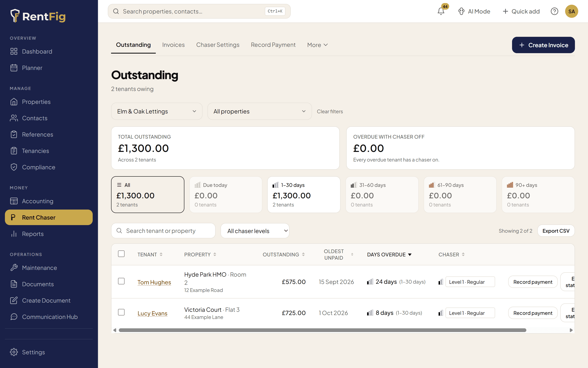Screen dimensions: 588x368
Task: Select the 1–30 days filter card
Action: coord(304,194)
